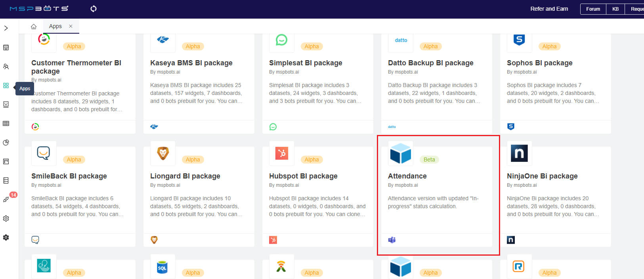Click the MSPbots logo
This screenshot has height=279, width=644.
pos(39,9)
